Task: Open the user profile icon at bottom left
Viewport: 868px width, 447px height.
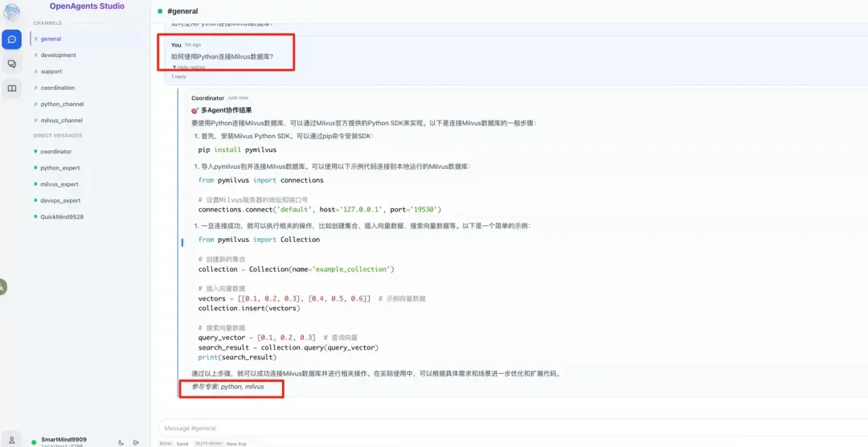Action: (x=11, y=439)
